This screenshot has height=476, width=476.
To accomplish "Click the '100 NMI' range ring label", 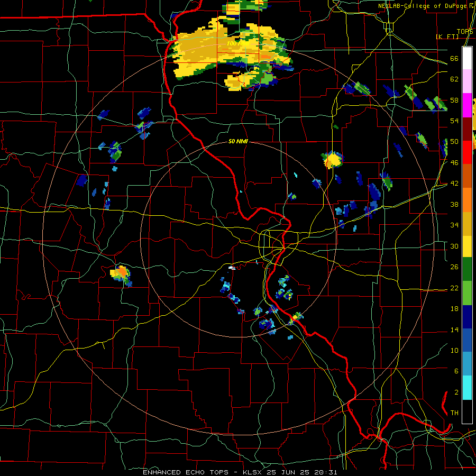I will coord(237,43).
